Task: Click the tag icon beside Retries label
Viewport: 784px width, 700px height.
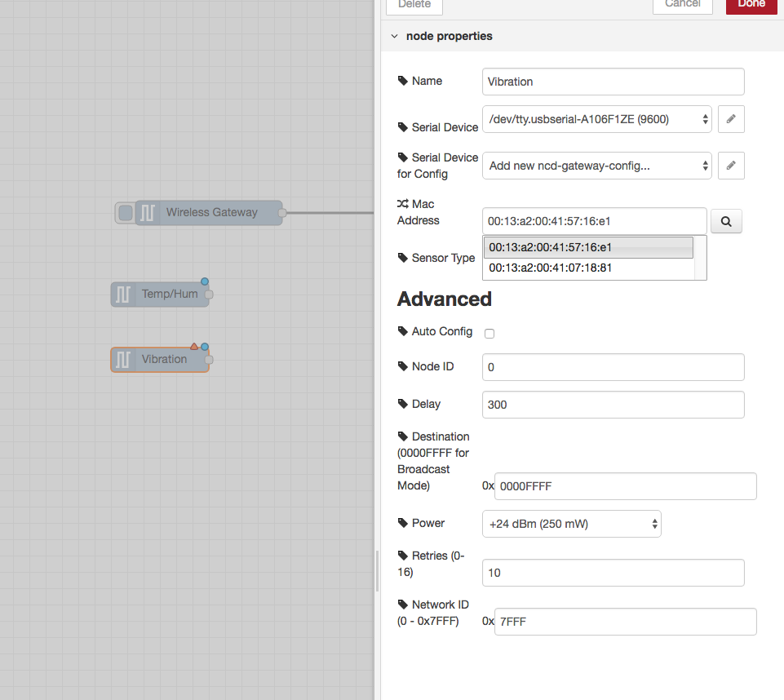Action: click(402, 555)
